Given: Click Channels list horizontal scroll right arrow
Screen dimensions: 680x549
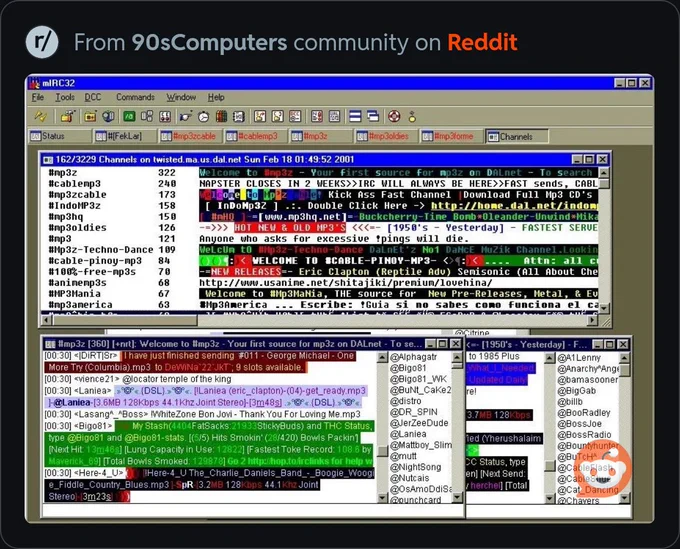Looking at the screenshot, I should pos(592,320).
